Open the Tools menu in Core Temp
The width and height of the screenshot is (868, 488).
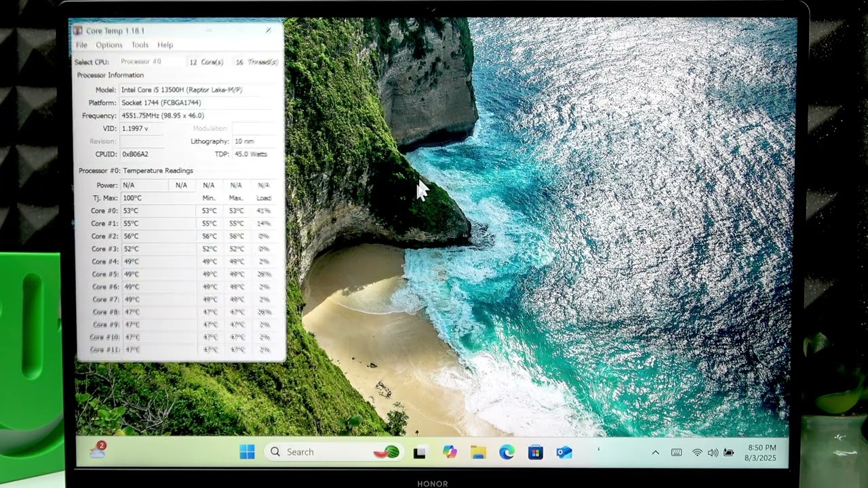(x=140, y=45)
